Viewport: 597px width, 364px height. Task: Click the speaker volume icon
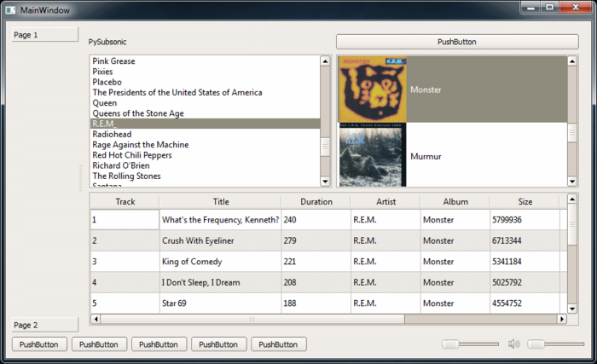[x=514, y=344]
